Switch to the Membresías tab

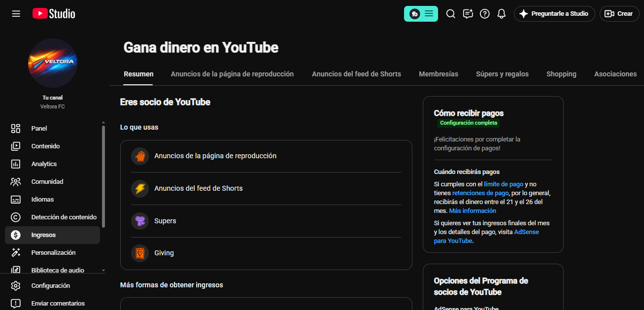click(439, 74)
